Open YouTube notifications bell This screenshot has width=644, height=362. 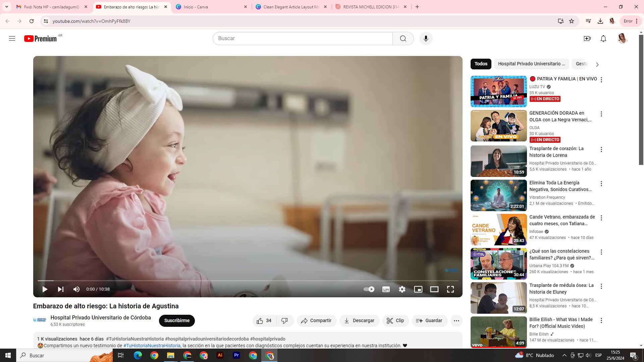pyautogui.click(x=603, y=39)
